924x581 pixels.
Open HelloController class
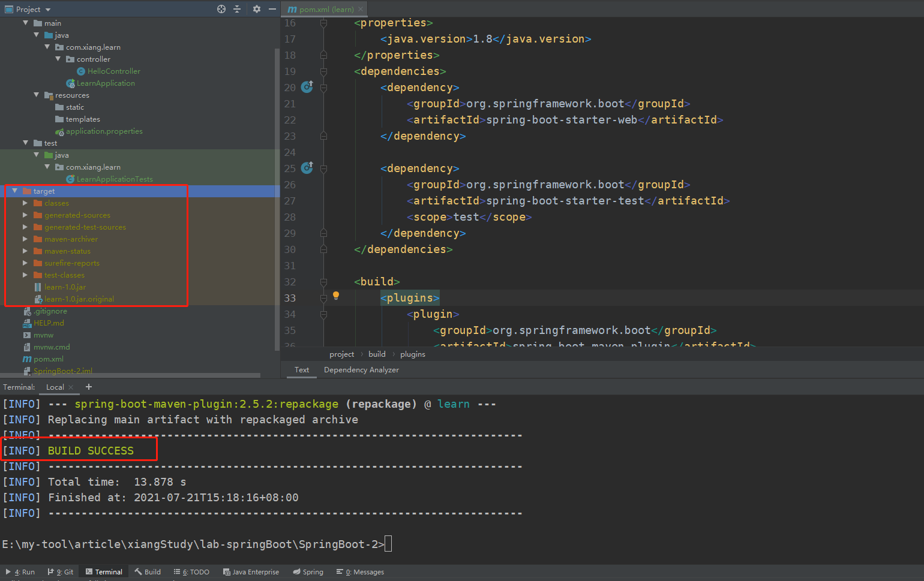113,71
